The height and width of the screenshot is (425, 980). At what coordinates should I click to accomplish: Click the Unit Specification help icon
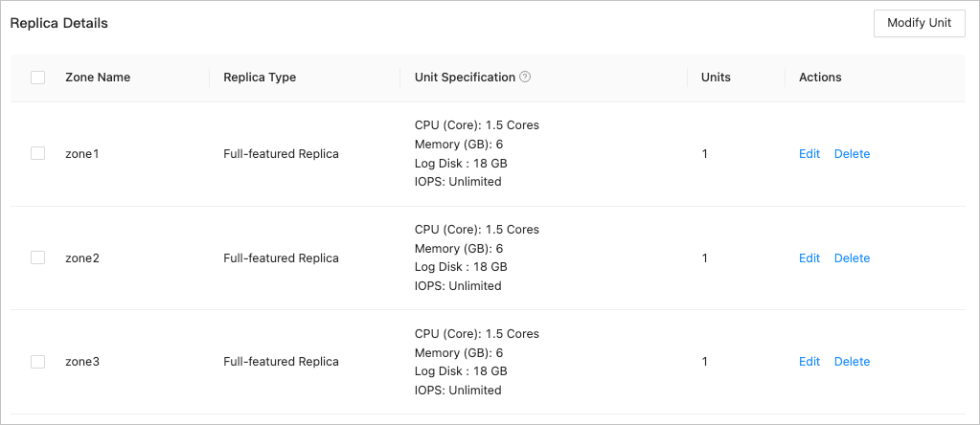click(x=525, y=78)
